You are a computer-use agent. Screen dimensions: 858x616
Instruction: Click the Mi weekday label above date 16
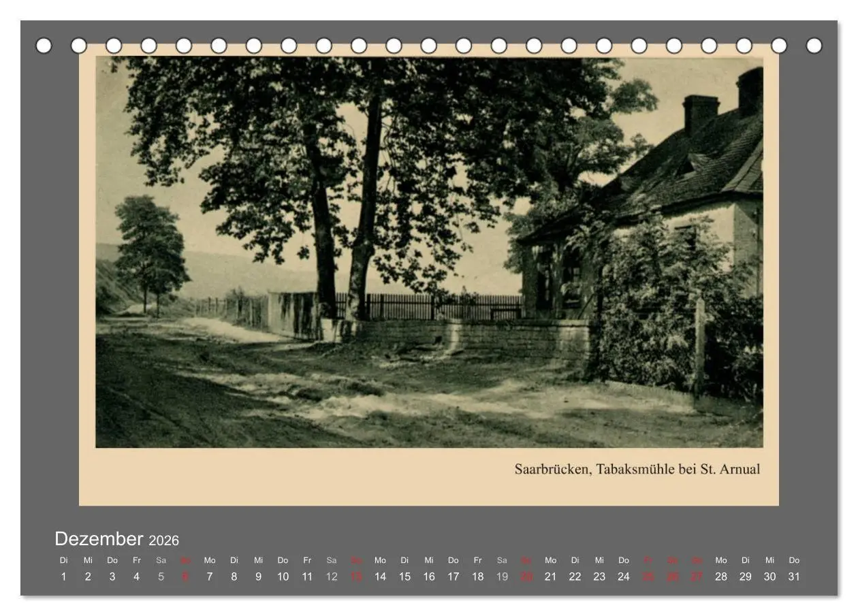[429, 560]
